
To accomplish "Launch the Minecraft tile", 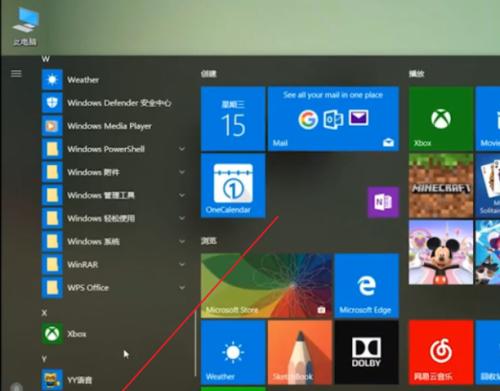I will tap(441, 186).
